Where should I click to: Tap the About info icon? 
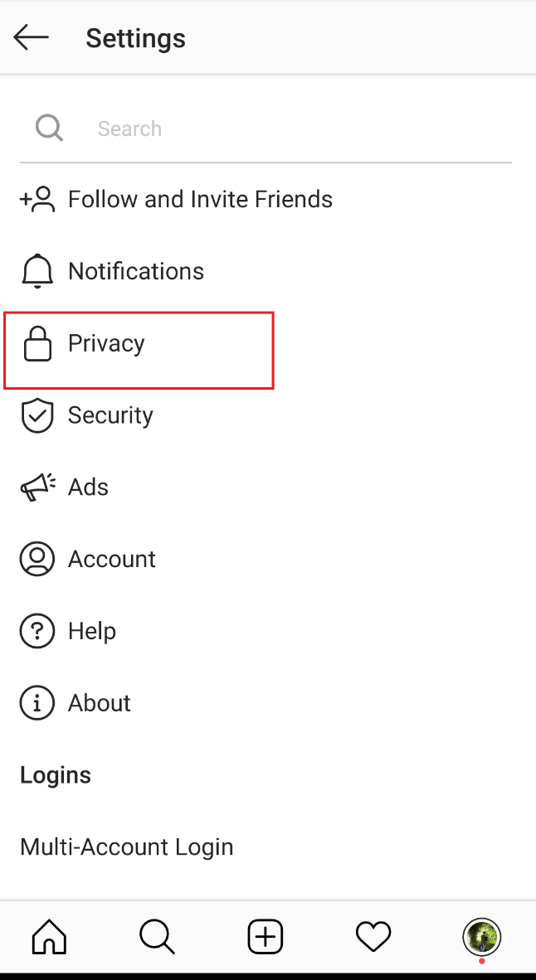point(37,702)
